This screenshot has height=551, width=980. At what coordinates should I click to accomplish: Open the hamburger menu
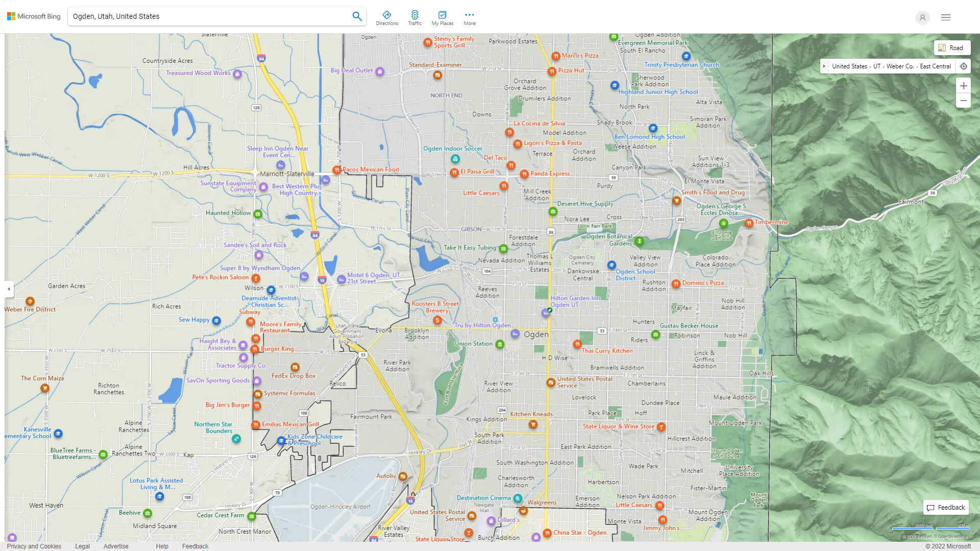945,17
